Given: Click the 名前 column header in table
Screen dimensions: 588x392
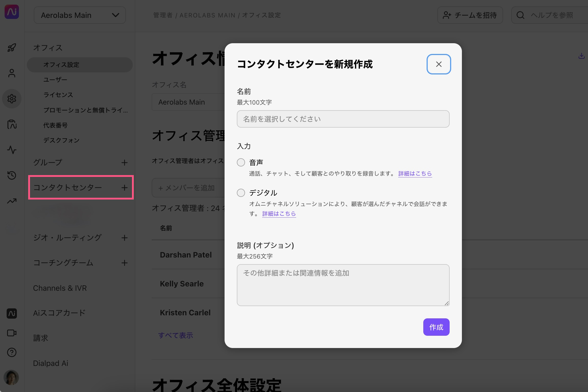Looking at the screenshot, I should click(x=166, y=228).
